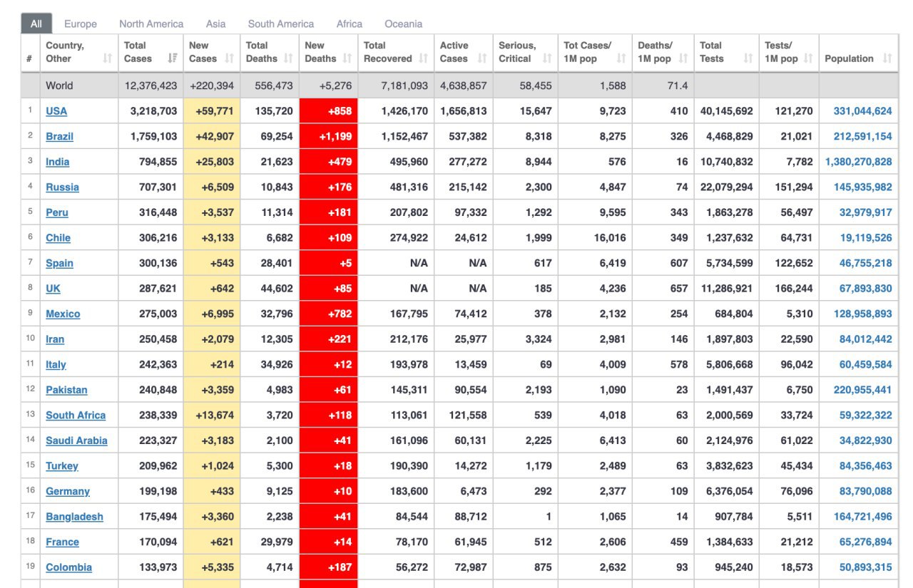This screenshot has height=588, width=913.
Task: Select Spain total deaths 28,401 cell
Action: point(268,263)
